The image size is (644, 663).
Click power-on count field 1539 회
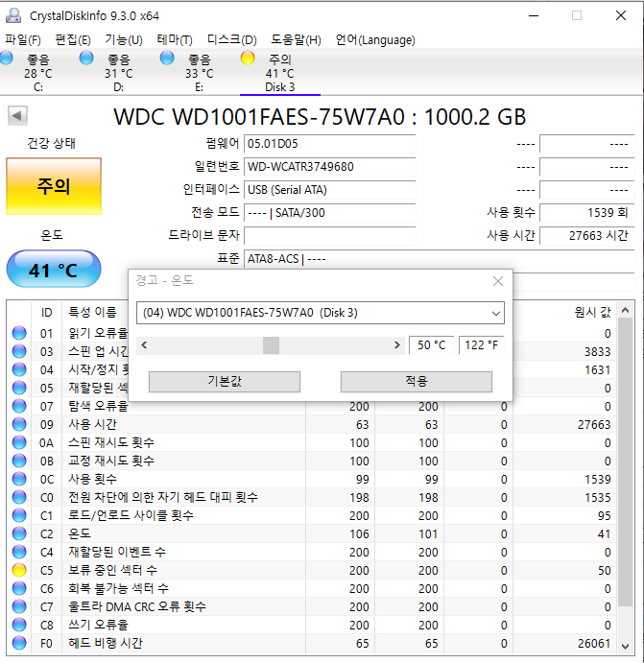tap(587, 213)
